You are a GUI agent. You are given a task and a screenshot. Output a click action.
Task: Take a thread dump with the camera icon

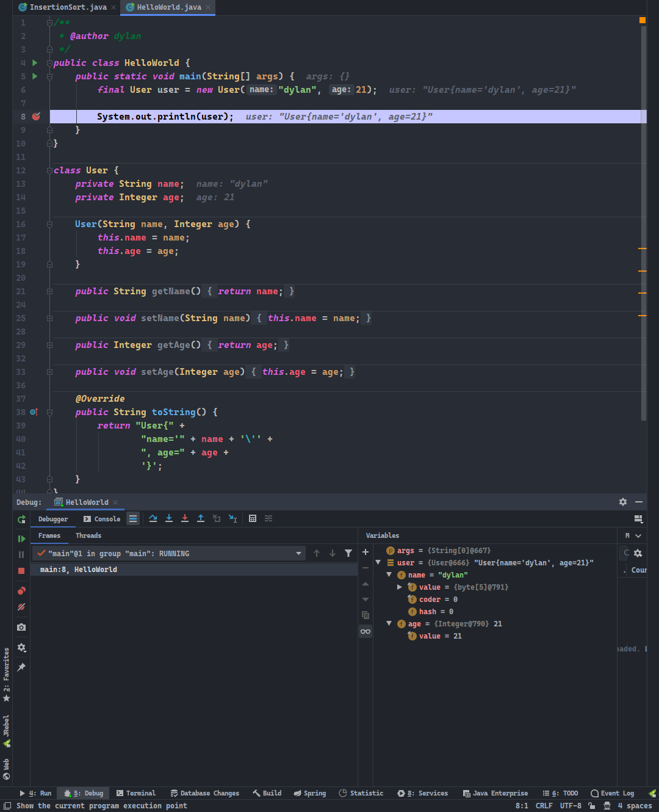(x=21, y=627)
